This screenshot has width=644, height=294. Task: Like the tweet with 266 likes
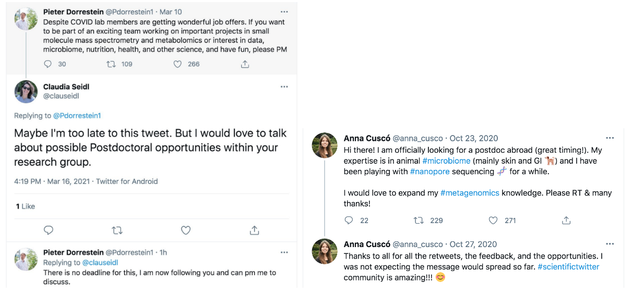[x=177, y=64]
